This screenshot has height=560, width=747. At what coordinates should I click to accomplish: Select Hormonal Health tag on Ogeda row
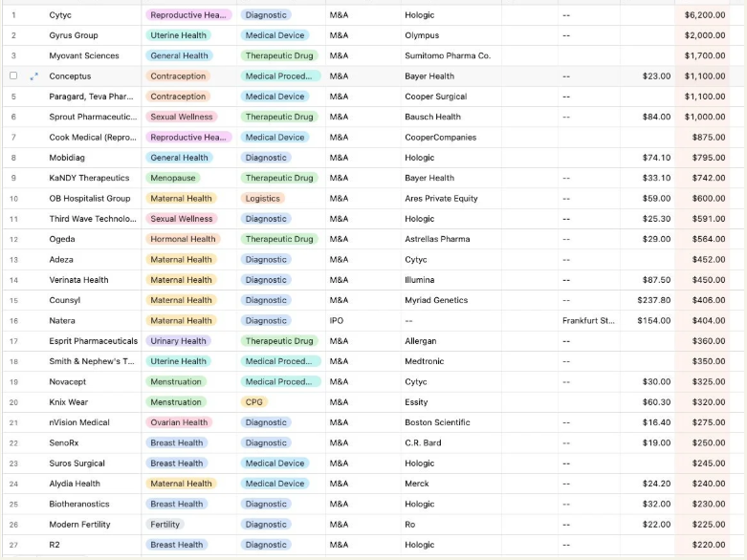183,239
